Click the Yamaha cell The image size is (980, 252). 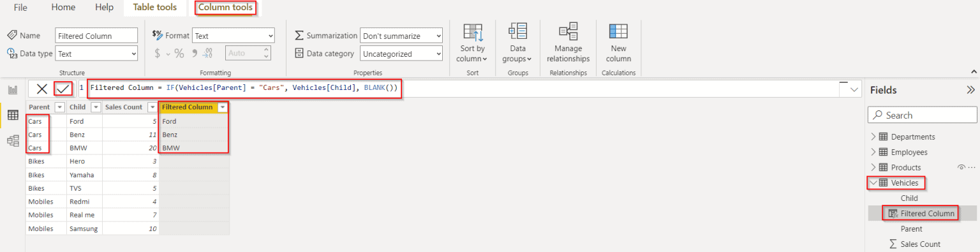(84, 175)
